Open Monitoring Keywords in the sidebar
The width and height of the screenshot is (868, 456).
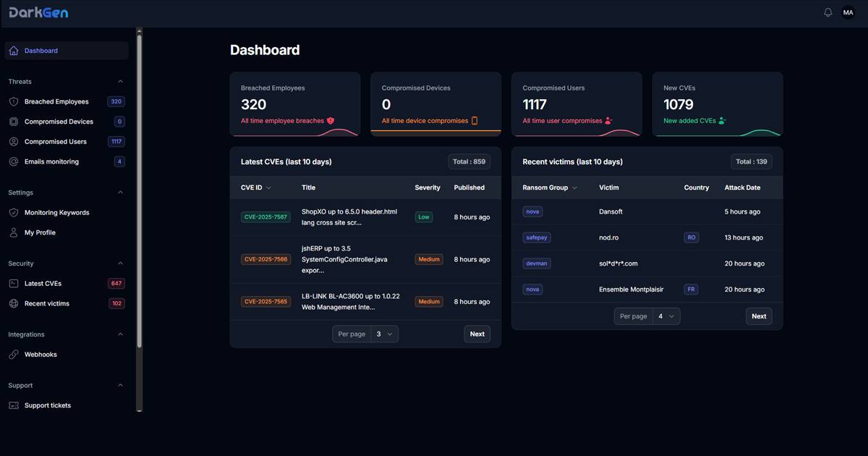click(56, 213)
